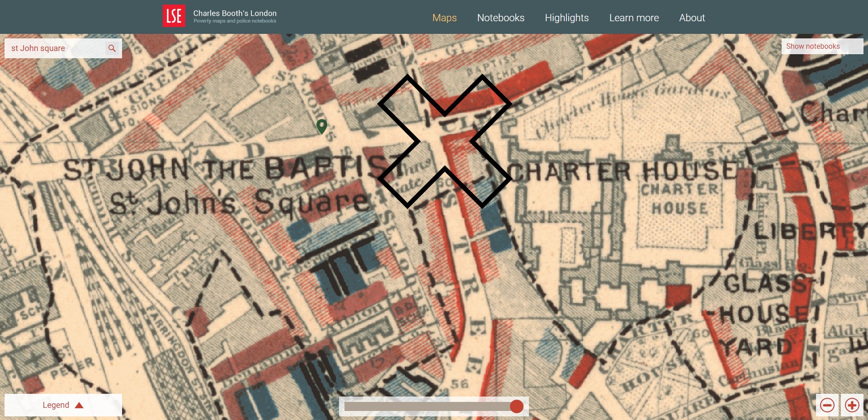This screenshot has height=420, width=868.
Task: Click the large black X marker
Action: [445, 141]
